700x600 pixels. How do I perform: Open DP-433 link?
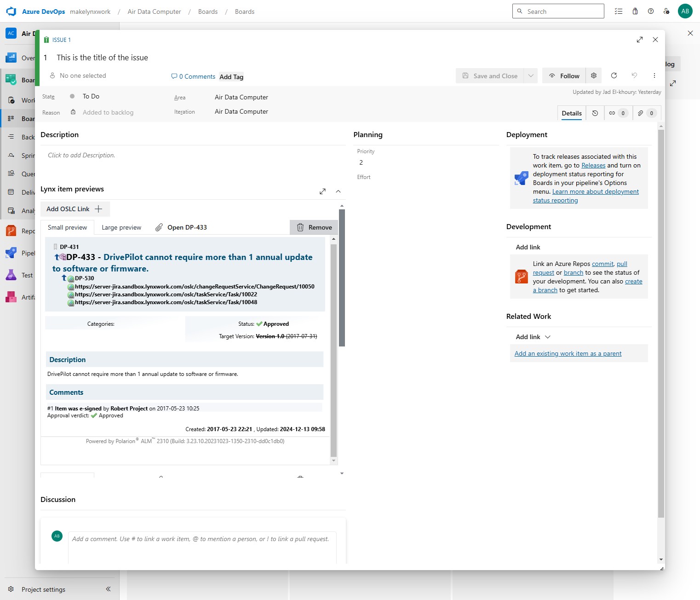181,227
